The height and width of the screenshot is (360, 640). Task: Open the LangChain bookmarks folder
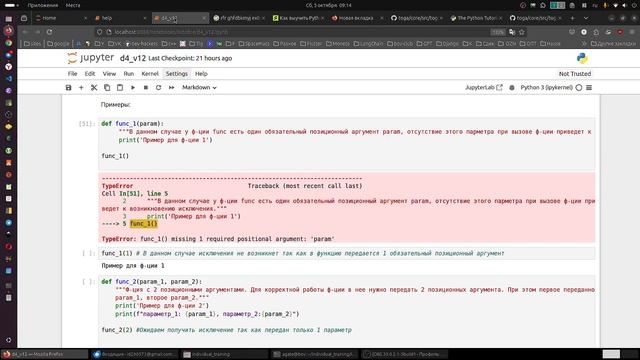(x=367, y=43)
